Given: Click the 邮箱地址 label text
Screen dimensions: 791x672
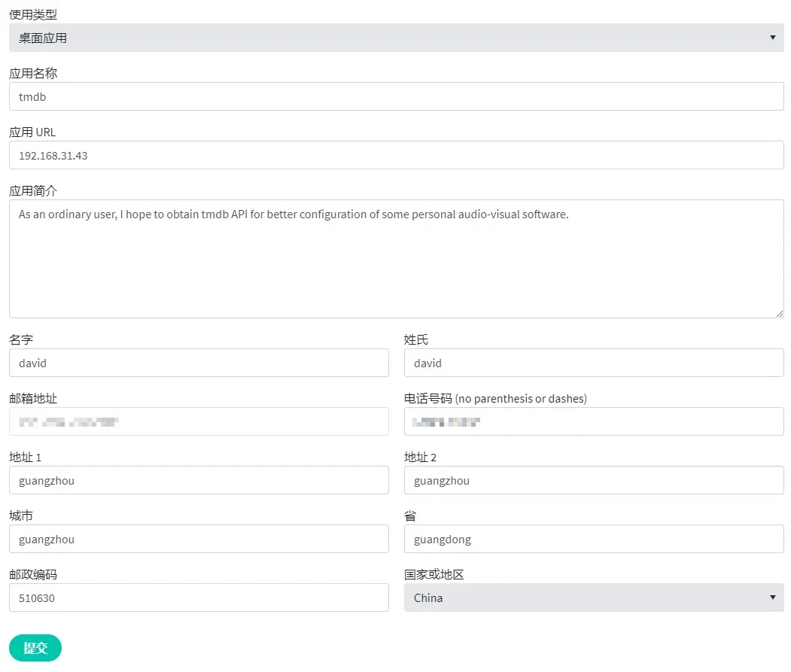Looking at the screenshot, I should coord(32,399).
